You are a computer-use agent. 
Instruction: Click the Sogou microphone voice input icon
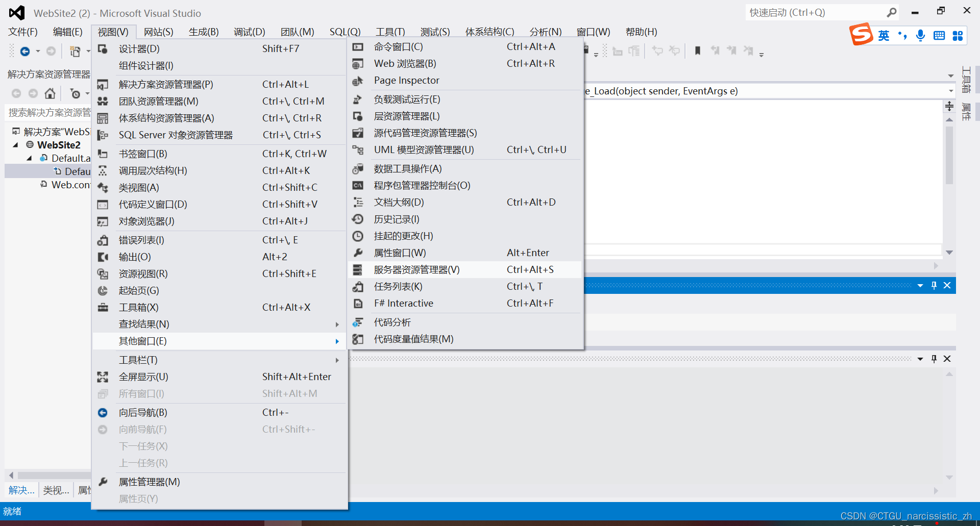[920, 35]
